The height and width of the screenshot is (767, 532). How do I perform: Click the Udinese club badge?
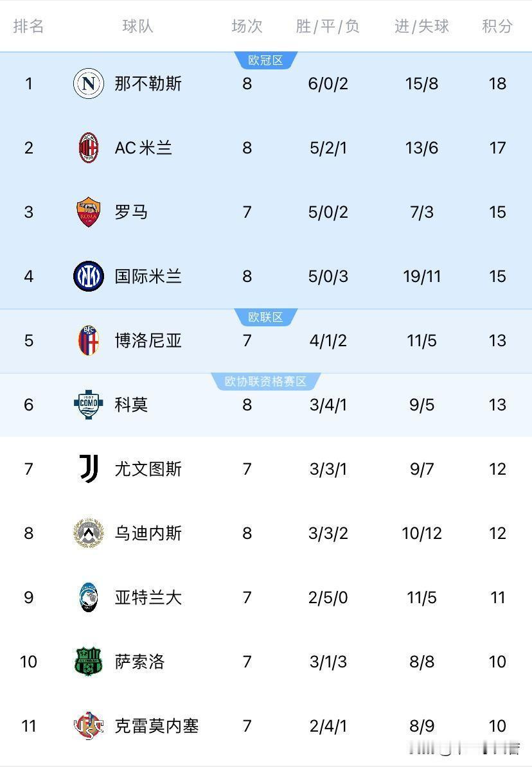click(x=89, y=533)
